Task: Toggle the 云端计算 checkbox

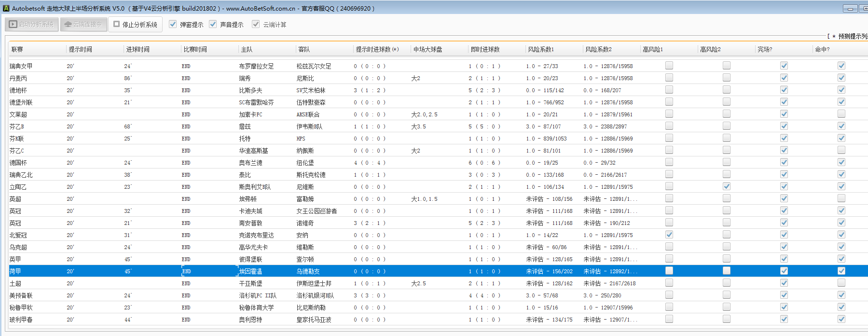Action: click(256, 24)
